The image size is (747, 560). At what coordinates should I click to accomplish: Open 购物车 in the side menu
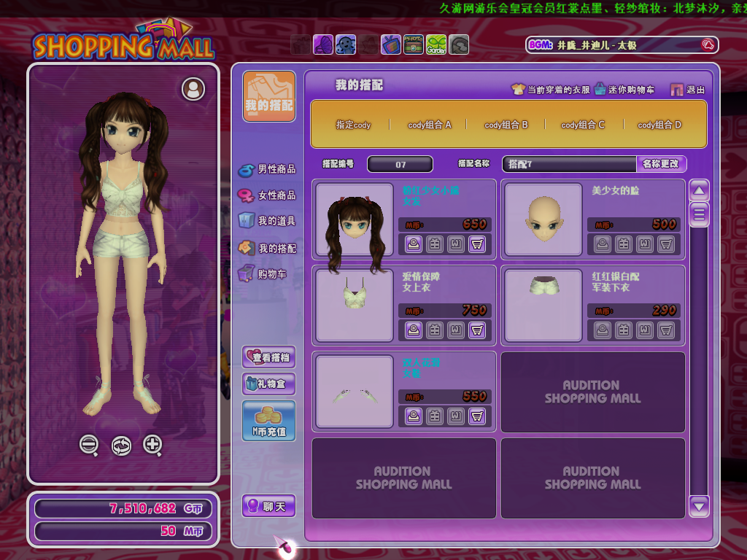263,274
